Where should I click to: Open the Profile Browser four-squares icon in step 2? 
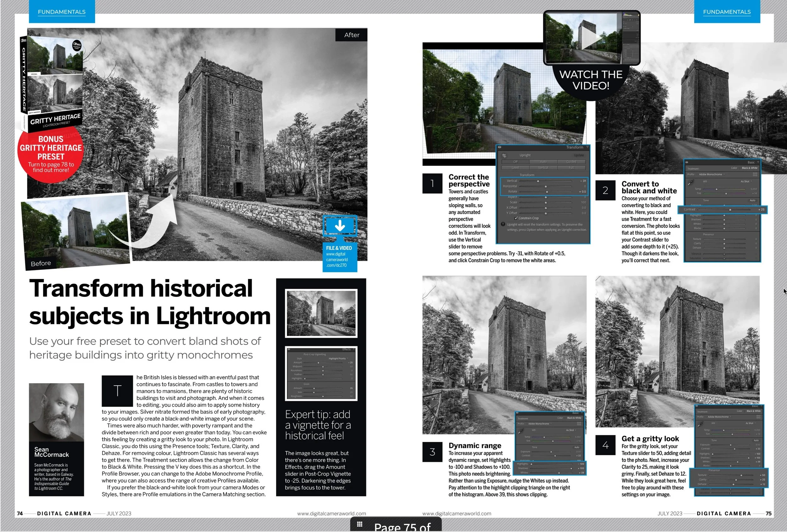coord(755,174)
